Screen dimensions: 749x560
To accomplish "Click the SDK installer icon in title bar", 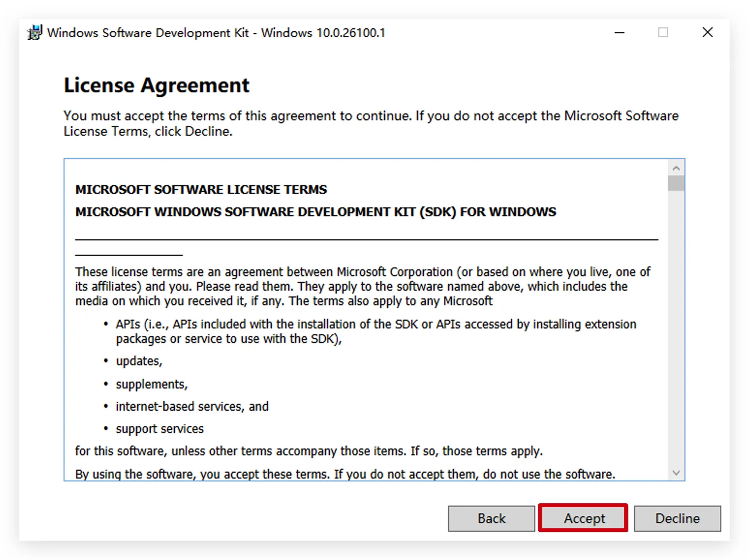I will pyautogui.click(x=35, y=32).
